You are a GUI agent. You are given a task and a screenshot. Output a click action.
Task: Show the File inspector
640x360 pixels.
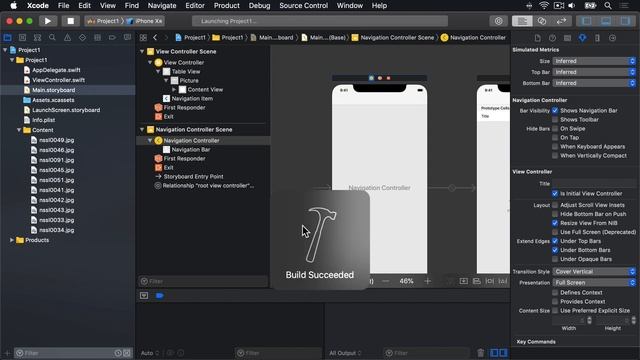coord(538,38)
